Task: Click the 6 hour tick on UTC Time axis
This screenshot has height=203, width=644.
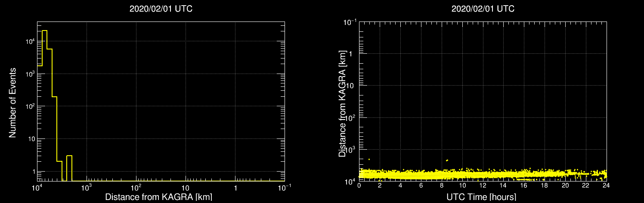Action: [x=421, y=186]
